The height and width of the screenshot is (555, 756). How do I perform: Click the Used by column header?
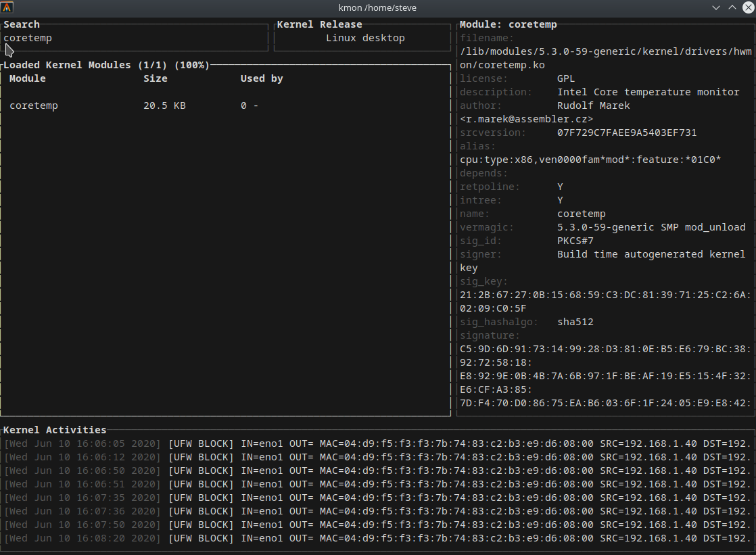pos(261,78)
